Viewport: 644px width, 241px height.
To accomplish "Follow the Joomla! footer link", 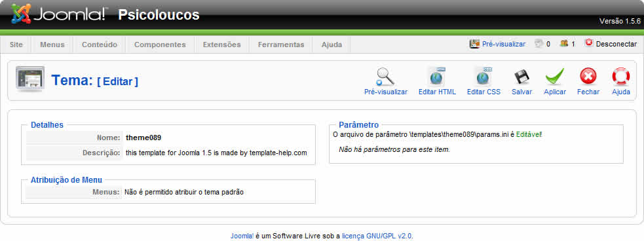I will [242, 236].
